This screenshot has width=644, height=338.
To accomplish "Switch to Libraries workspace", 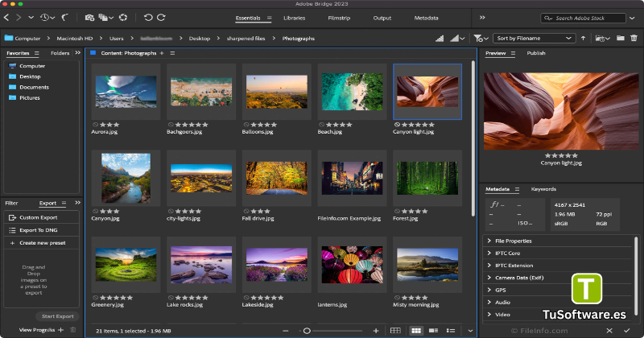I will pos(294,18).
